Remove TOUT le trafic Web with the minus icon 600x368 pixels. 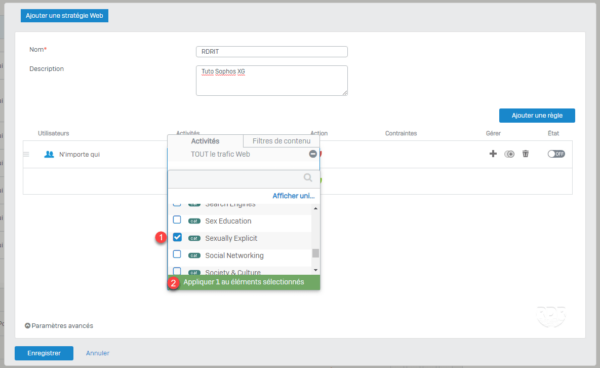313,154
